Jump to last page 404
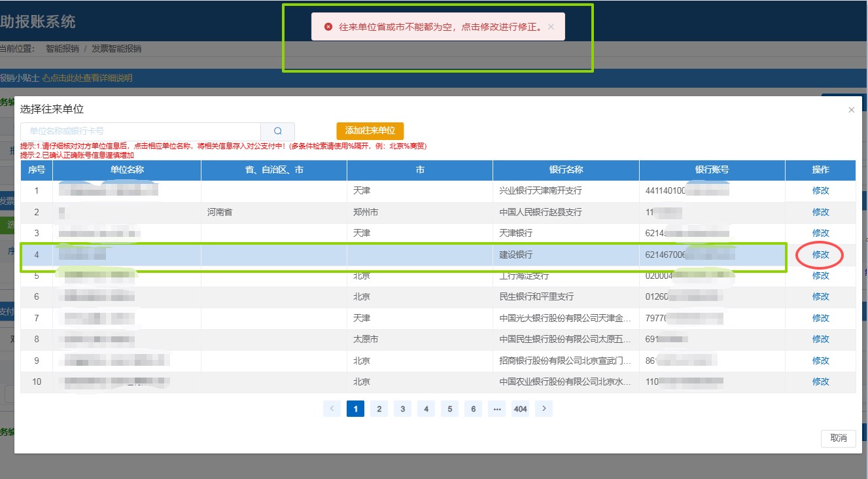 520,409
